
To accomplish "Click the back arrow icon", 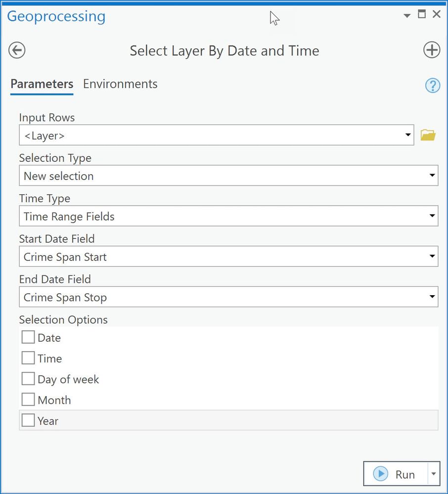I will click(17, 50).
